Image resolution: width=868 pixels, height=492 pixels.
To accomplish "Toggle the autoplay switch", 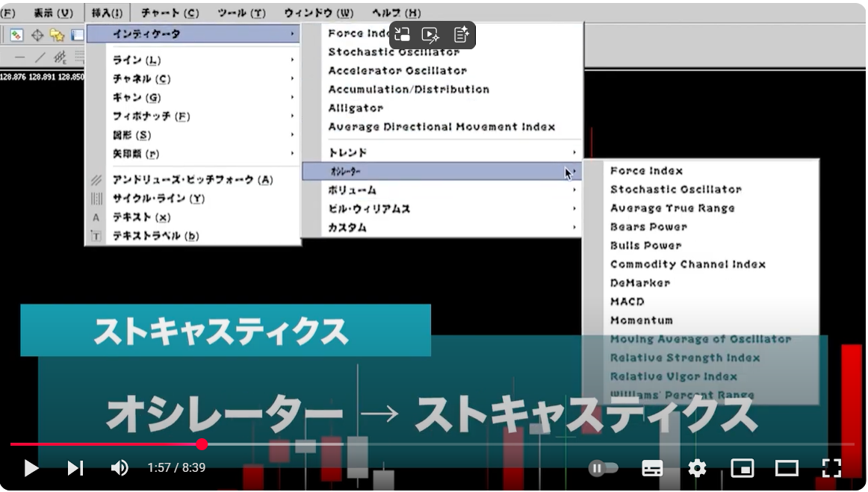I will (604, 468).
